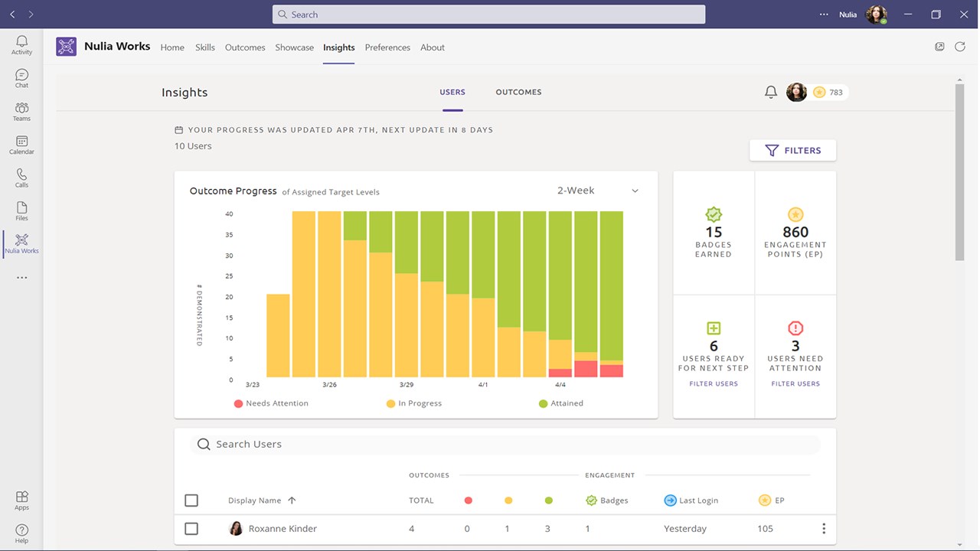Click the Filters button
The image size is (980, 551).
tap(792, 151)
